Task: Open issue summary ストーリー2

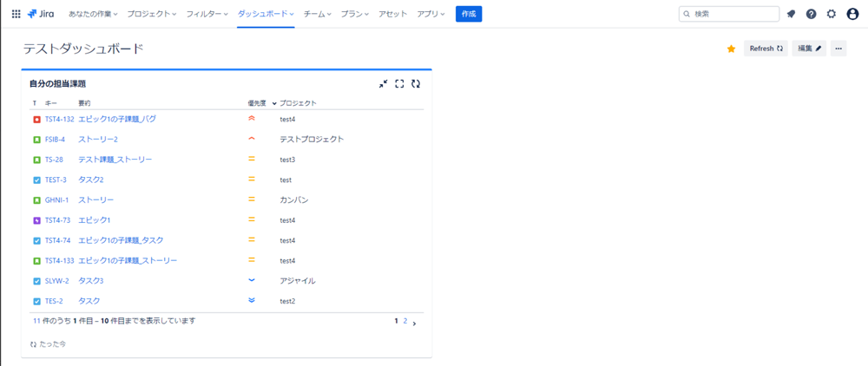Action: pos(98,140)
